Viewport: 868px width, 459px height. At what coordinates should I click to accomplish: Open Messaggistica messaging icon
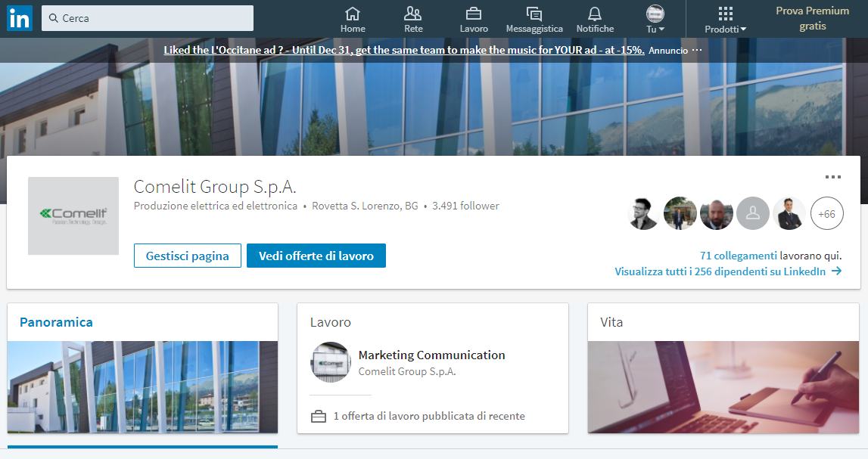coord(534,14)
